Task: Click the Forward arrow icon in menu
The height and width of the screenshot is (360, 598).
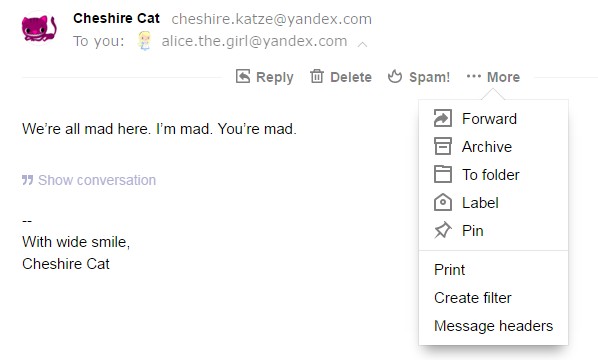Action: pyautogui.click(x=443, y=118)
